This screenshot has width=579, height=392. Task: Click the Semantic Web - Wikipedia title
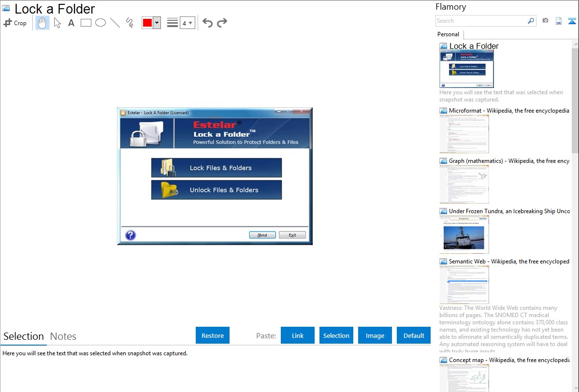[509, 261]
